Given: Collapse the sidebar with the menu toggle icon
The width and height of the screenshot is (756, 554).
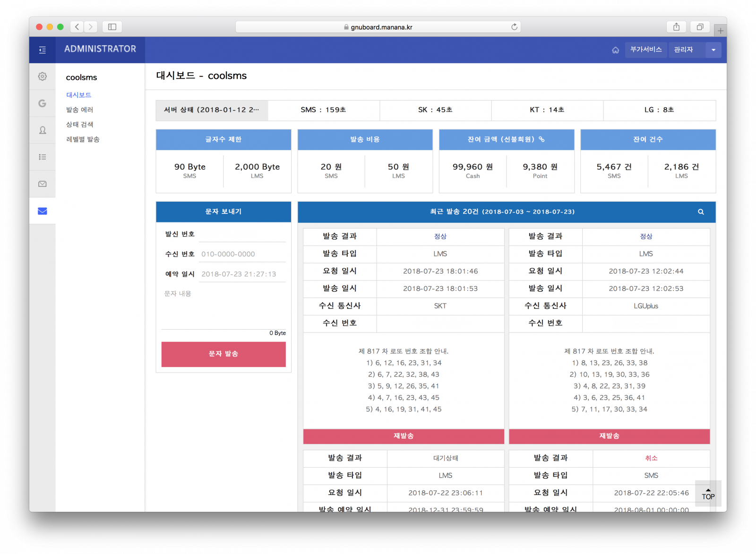Looking at the screenshot, I should [42, 50].
